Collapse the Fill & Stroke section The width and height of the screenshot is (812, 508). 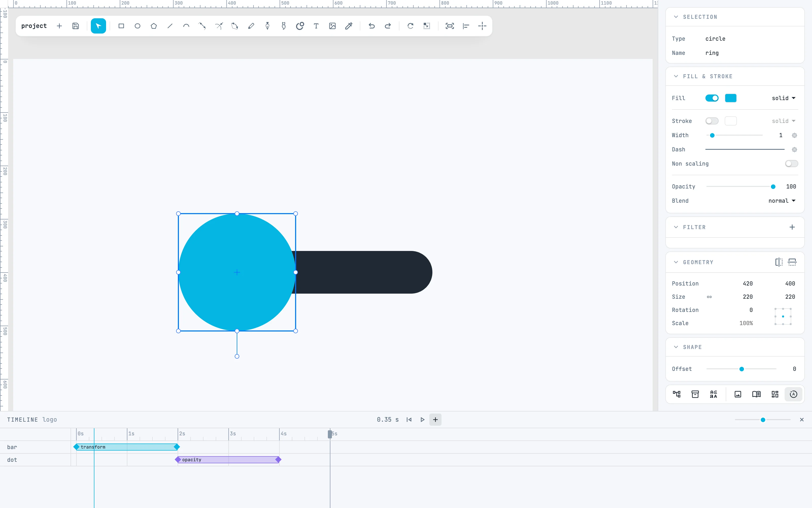tap(676, 76)
